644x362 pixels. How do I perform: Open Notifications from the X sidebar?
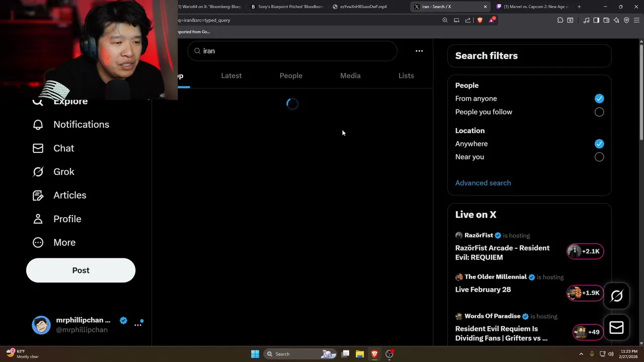click(x=70, y=124)
